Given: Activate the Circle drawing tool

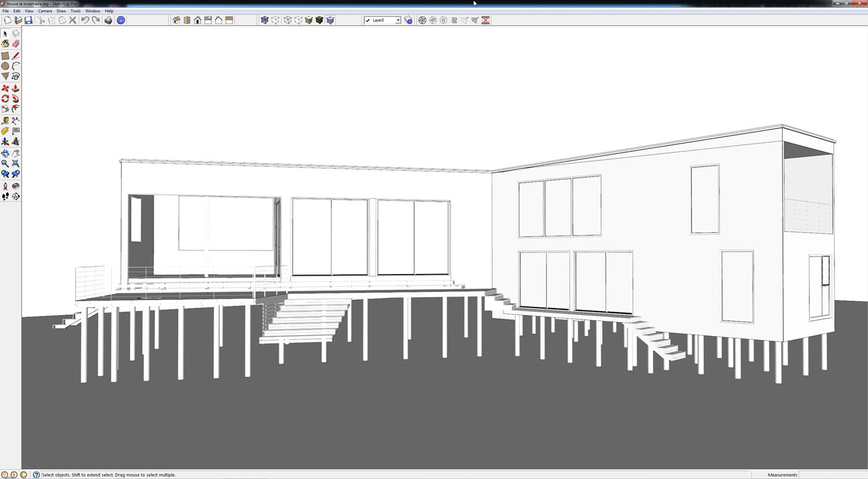Looking at the screenshot, I should pyautogui.click(x=5, y=66).
